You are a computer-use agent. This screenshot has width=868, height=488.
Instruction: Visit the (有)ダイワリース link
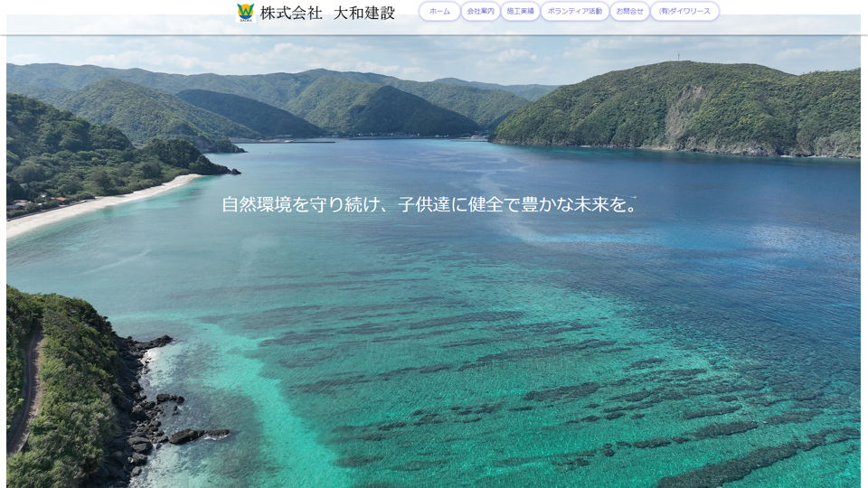(684, 12)
